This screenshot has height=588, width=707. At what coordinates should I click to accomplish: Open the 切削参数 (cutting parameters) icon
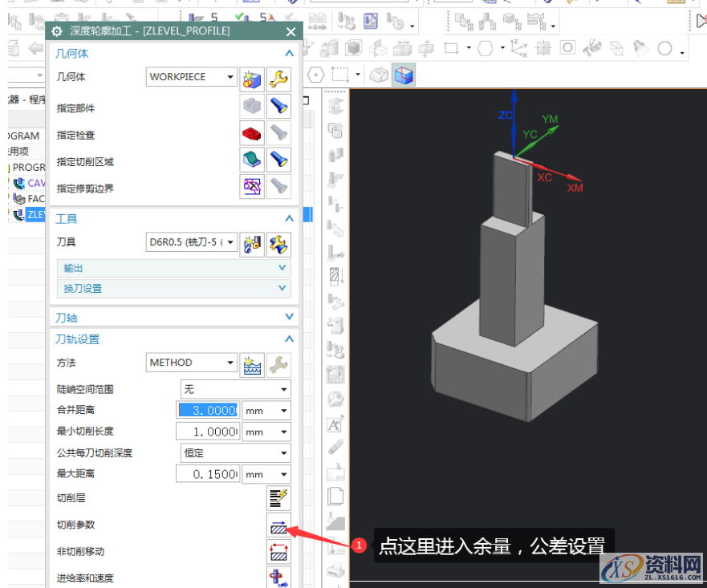click(278, 525)
